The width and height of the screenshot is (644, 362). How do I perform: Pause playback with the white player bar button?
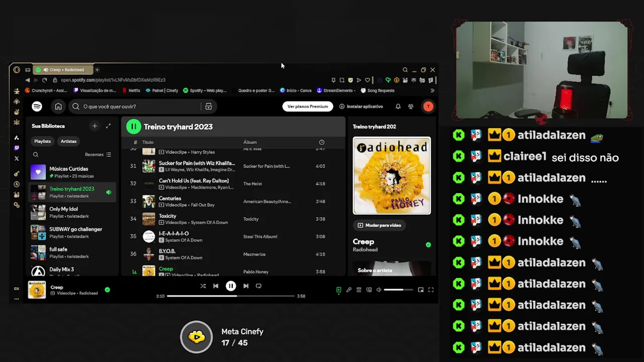(x=230, y=286)
